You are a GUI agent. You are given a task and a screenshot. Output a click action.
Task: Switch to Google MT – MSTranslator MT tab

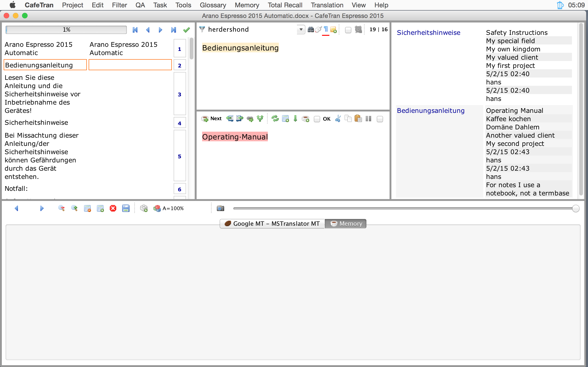click(x=272, y=224)
